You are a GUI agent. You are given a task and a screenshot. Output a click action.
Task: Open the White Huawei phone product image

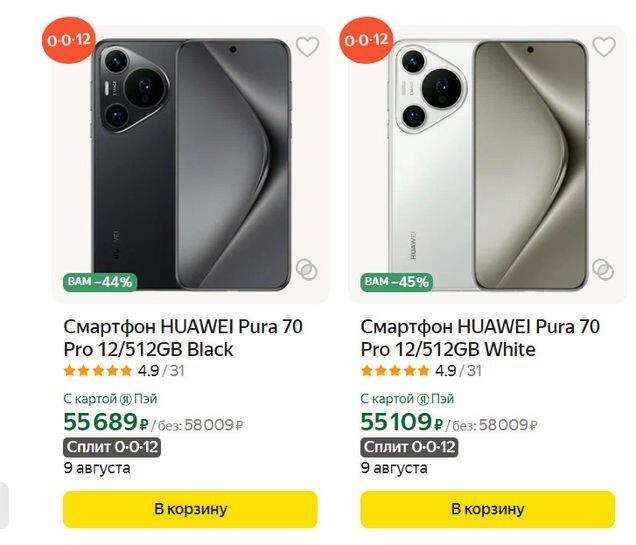click(x=488, y=165)
